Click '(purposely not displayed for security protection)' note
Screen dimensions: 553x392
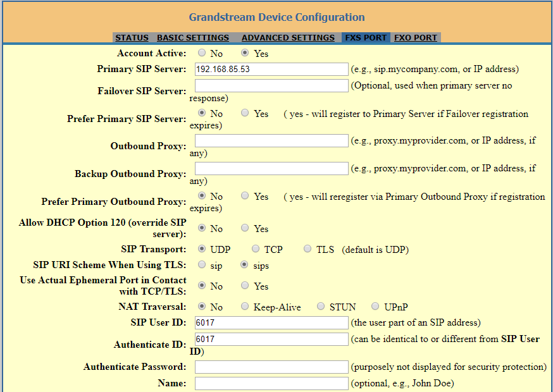tap(449, 367)
